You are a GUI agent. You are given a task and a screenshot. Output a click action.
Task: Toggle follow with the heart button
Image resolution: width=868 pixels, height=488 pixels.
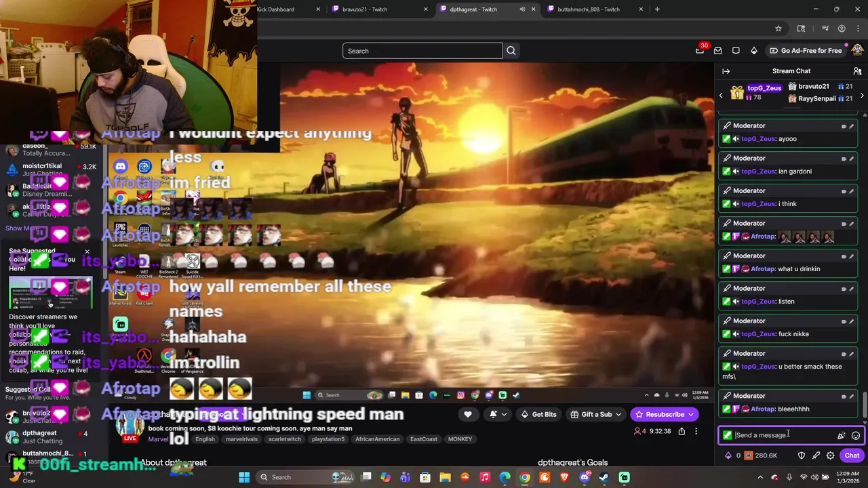467,414
